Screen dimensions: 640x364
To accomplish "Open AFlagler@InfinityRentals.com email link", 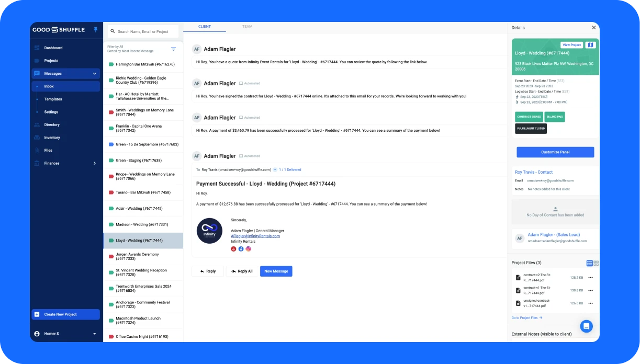I will click(255, 236).
